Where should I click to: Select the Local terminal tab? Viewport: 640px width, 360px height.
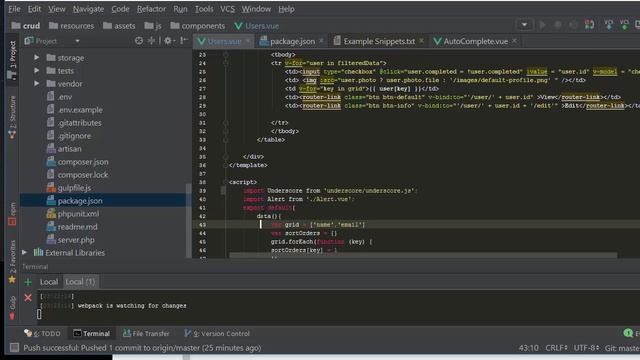(x=49, y=282)
